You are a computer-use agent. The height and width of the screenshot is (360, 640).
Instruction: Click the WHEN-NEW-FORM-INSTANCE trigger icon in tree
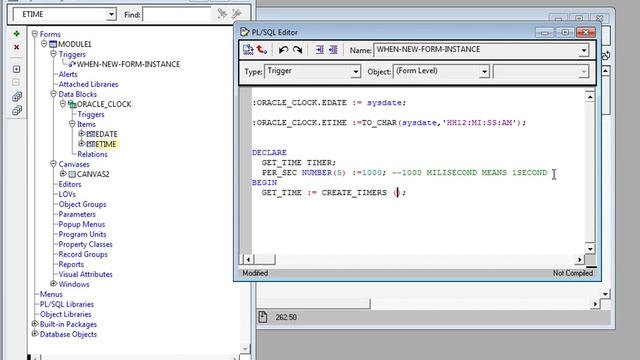click(x=72, y=64)
